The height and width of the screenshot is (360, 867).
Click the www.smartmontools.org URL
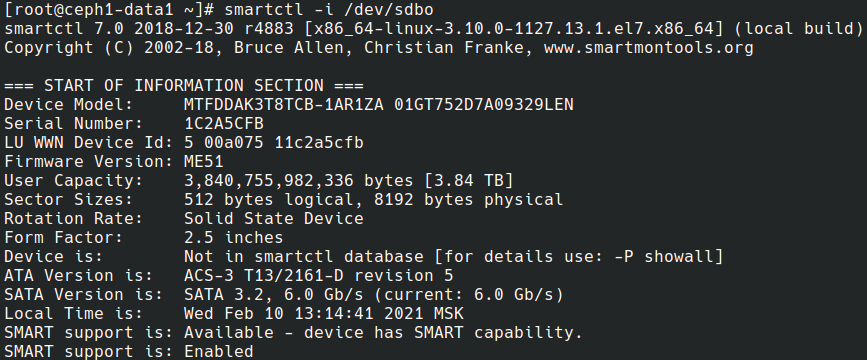(x=649, y=48)
